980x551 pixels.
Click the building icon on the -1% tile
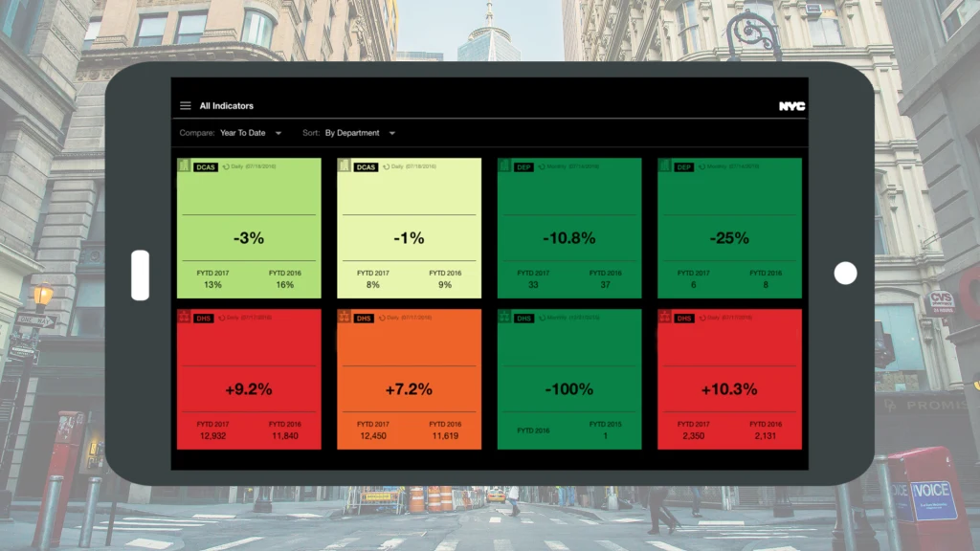pyautogui.click(x=344, y=166)
